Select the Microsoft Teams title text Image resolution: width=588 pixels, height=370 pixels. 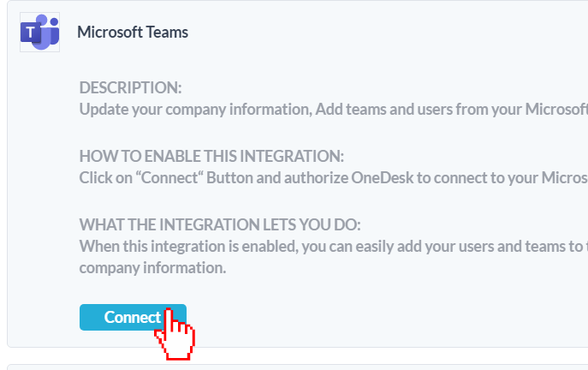pos(133,33)
